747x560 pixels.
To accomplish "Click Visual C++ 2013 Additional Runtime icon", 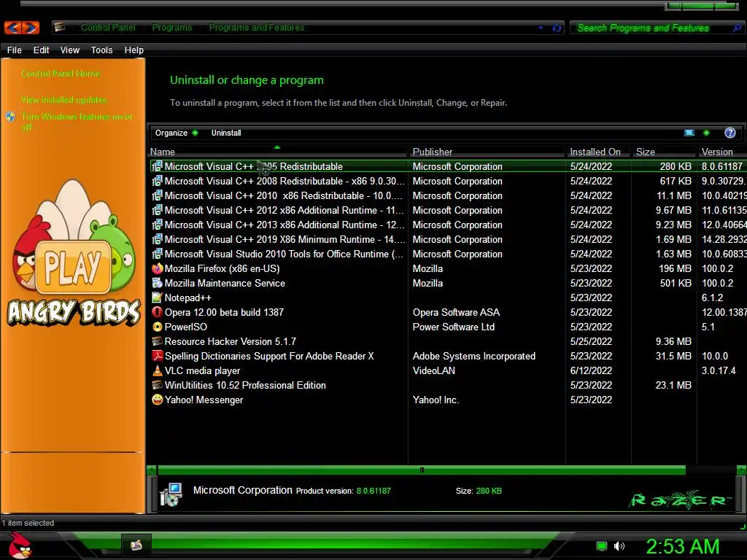I will [158, 225].
